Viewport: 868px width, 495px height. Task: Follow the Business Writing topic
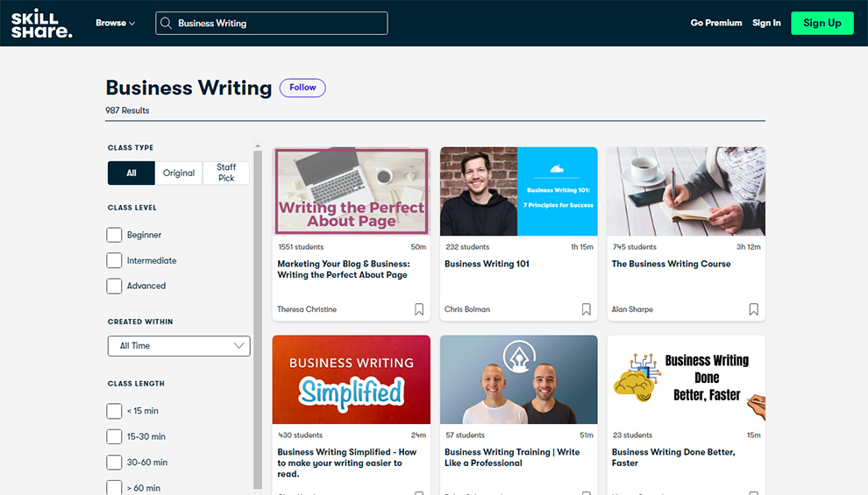pos(302,88)
